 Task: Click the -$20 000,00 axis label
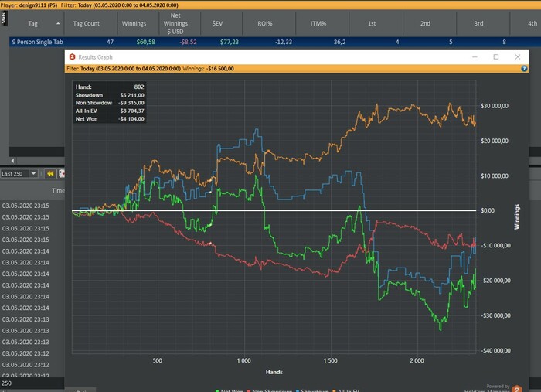[x=495, y=281]
